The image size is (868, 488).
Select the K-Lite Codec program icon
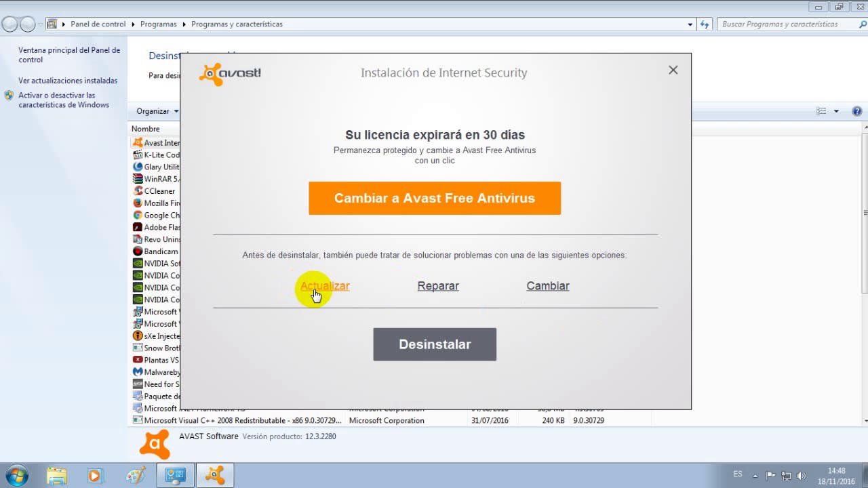[x=138, y=155]
